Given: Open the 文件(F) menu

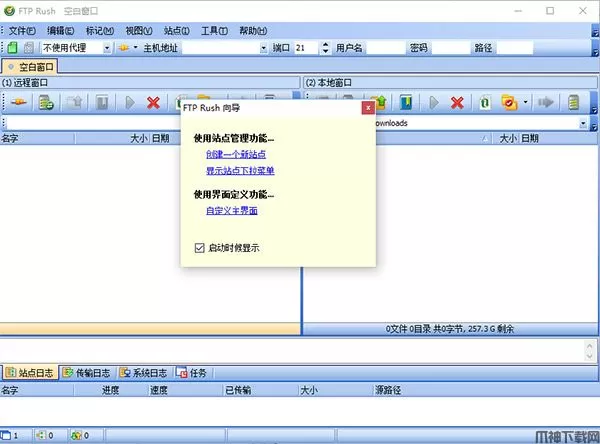Looking at the screenshot, I should coord(22,31).
